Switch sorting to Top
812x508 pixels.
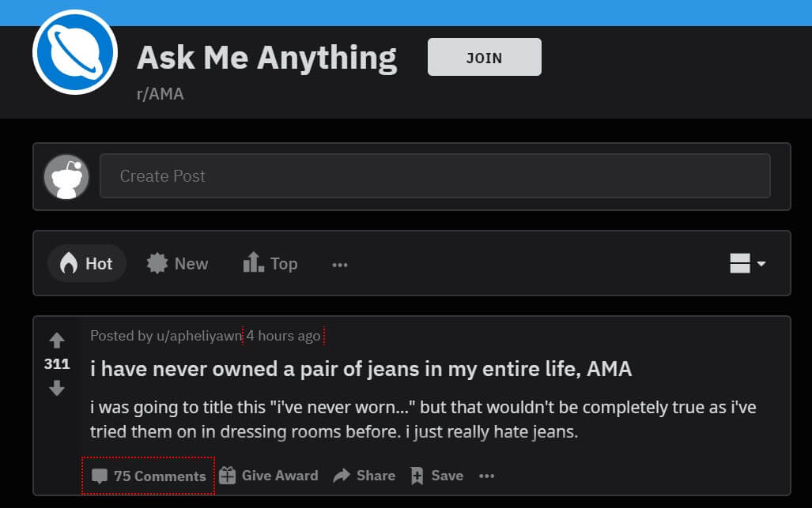click(270, 263)
